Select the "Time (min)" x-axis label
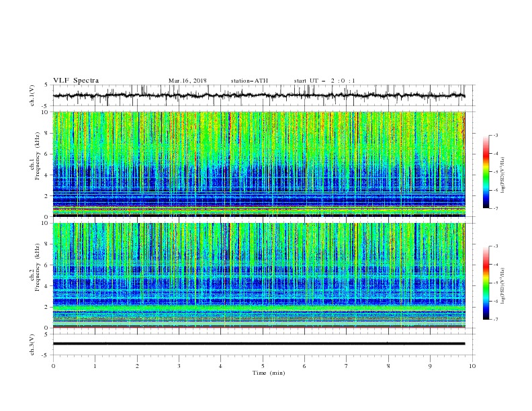532x411 pixels. click(x=269, y=373)
